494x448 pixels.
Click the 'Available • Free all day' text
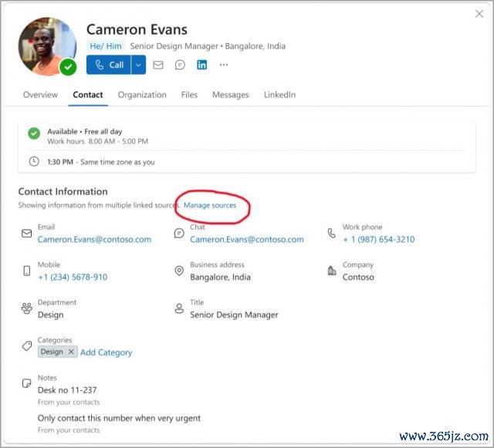click(x=85, y=132)
